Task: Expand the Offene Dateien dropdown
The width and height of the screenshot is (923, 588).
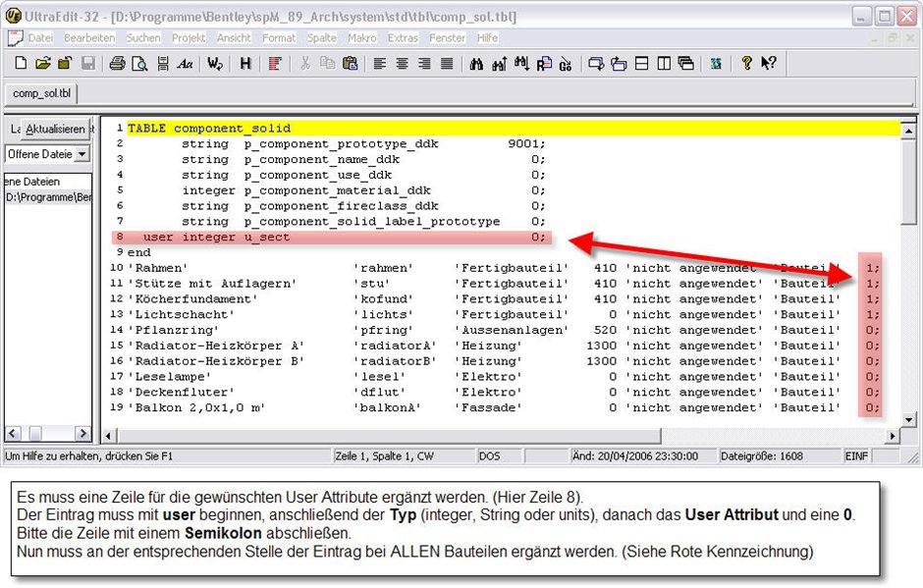Action: (81, 154)
